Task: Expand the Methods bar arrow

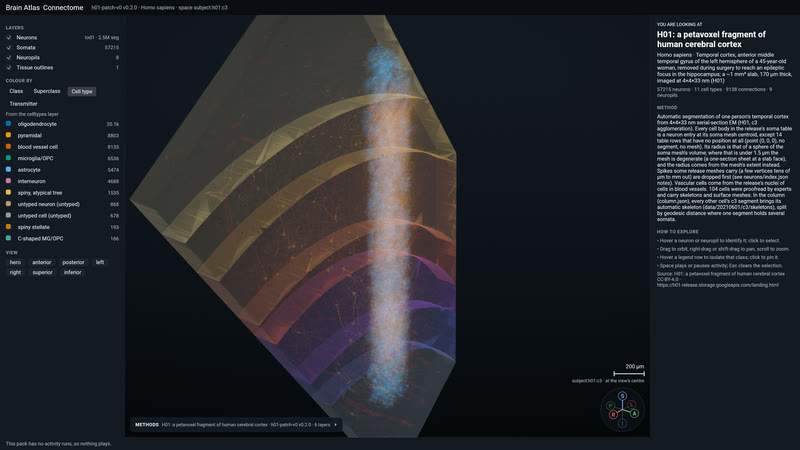Action: tap(335, 424)
